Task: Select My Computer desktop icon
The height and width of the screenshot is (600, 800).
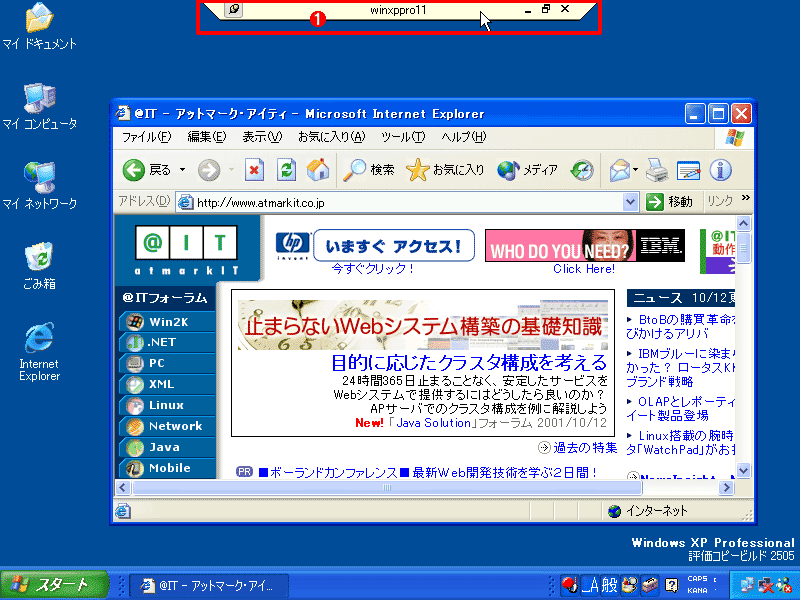Action: pyautogui.click(x=39, y=106)
